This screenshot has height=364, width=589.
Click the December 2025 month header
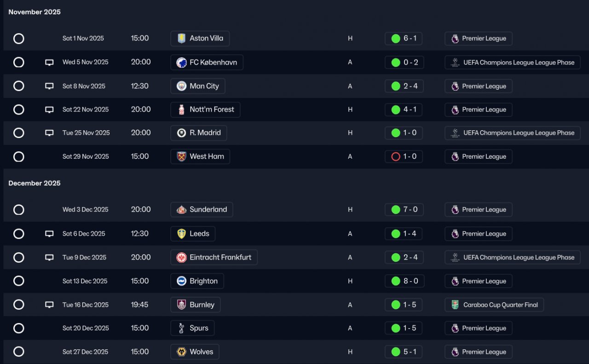pyautogui.click(x=35, y=183)
